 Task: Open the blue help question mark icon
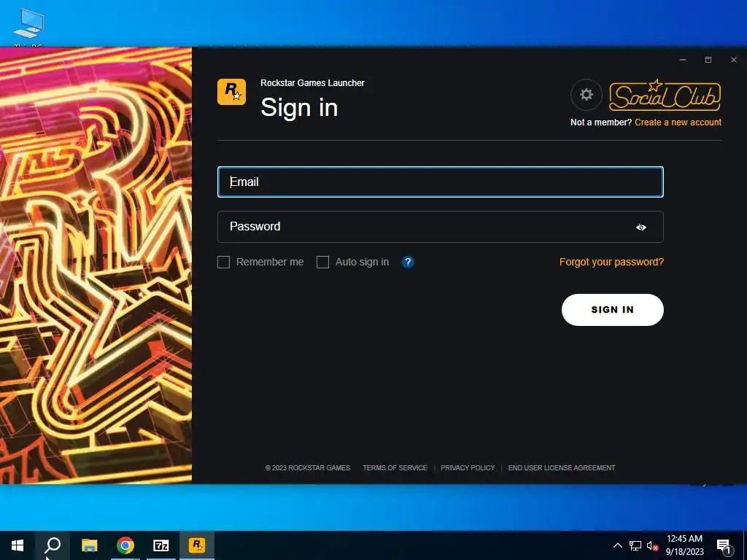coord(408,262)
